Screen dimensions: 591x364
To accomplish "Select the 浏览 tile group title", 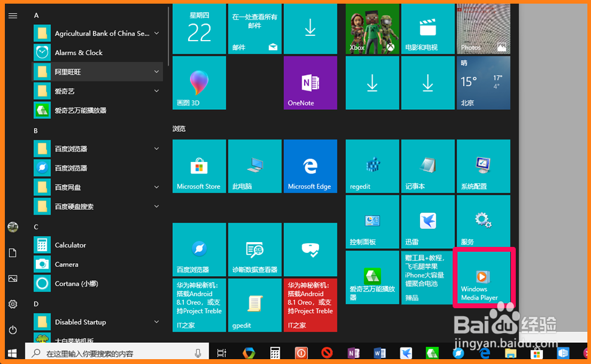I will 179,129.
